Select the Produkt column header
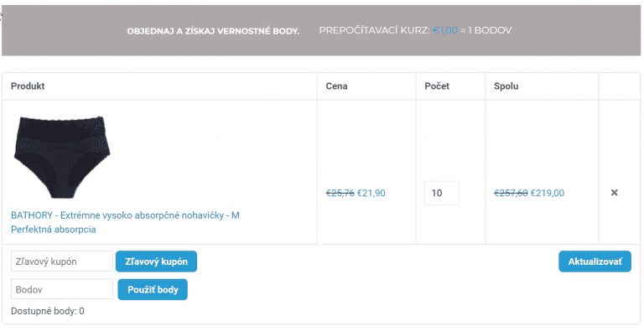 tap(28, 85)
